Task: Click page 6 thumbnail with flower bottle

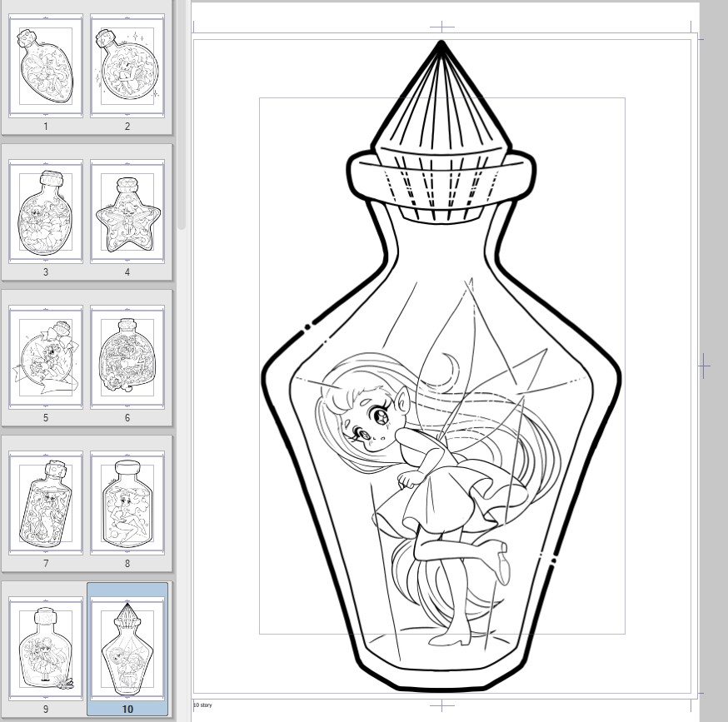Action: [x=127, y=358]
